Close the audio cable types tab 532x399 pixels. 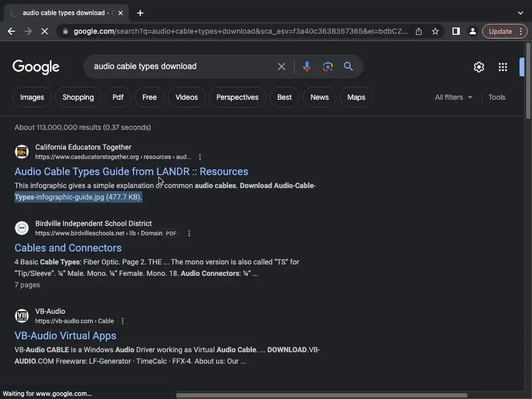(x=121, y=13)
